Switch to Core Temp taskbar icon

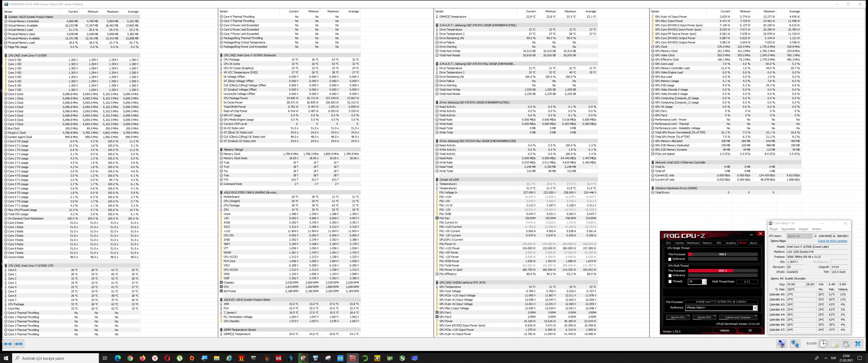pos(303,358)
